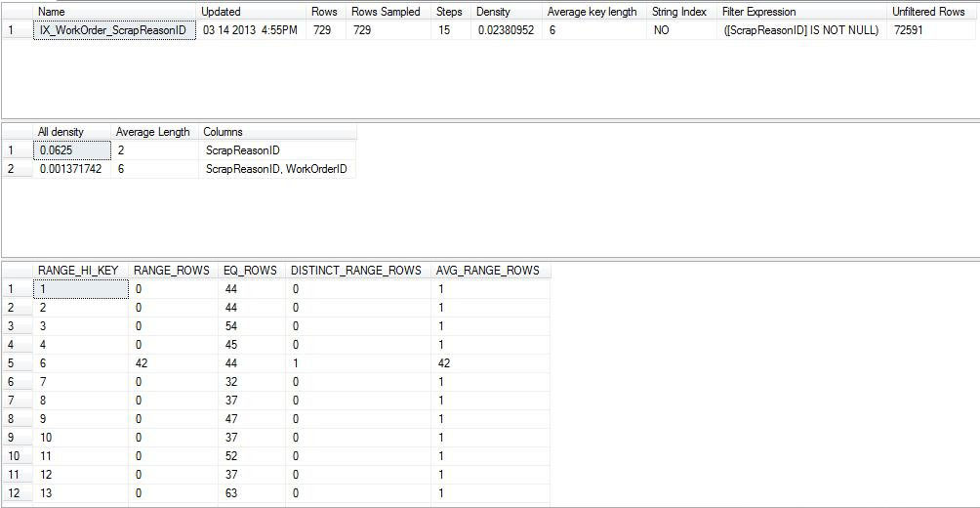Select the String Index NO cell

click(681, 30)
